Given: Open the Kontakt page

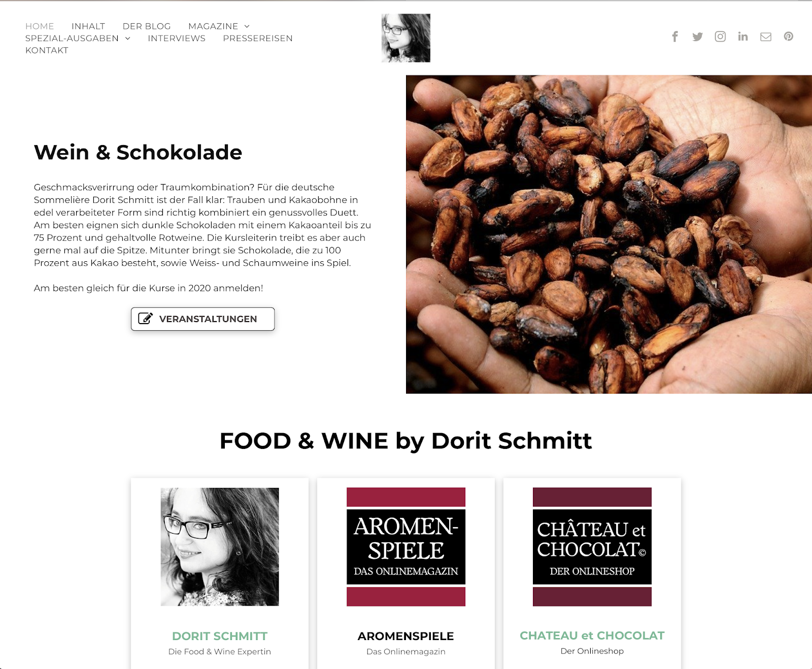Looking at the screenshot, I should [47, 51].
